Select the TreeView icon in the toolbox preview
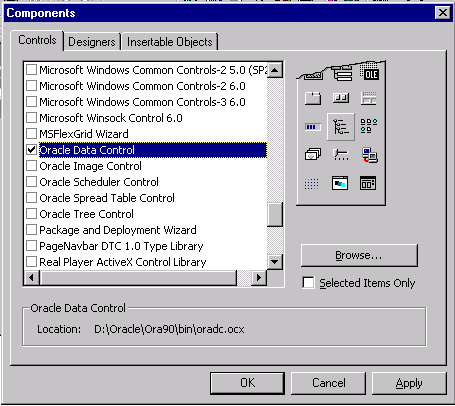 (x=341, y=127)
